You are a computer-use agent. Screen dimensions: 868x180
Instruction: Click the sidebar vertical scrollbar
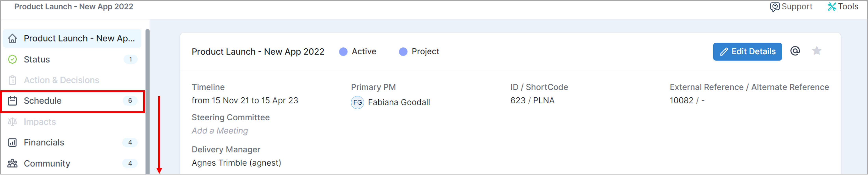click(148, 101)
